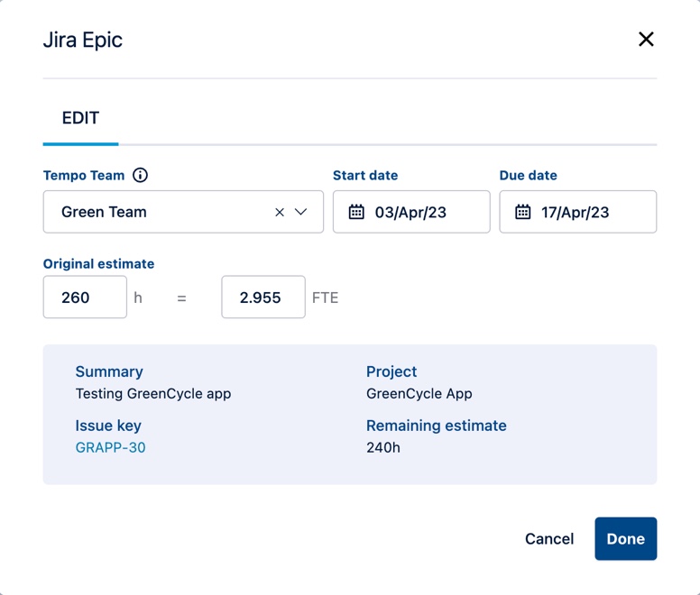Open the Start date calendar icon

pos(356,212)
